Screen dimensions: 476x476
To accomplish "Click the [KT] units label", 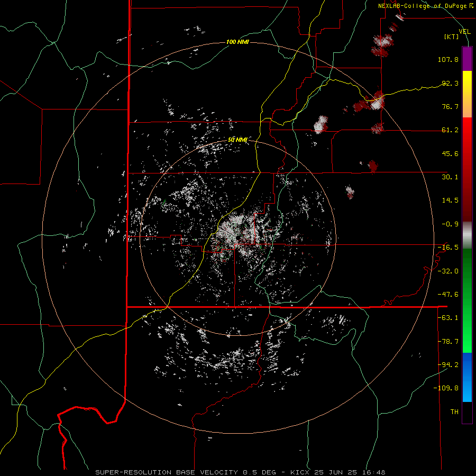I will pos(451,36).
